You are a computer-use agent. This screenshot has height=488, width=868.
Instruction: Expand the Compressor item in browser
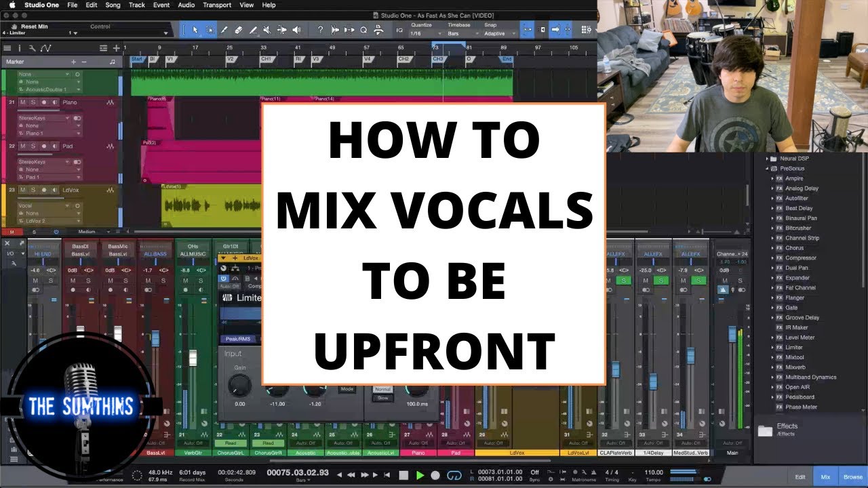(772, 258)
